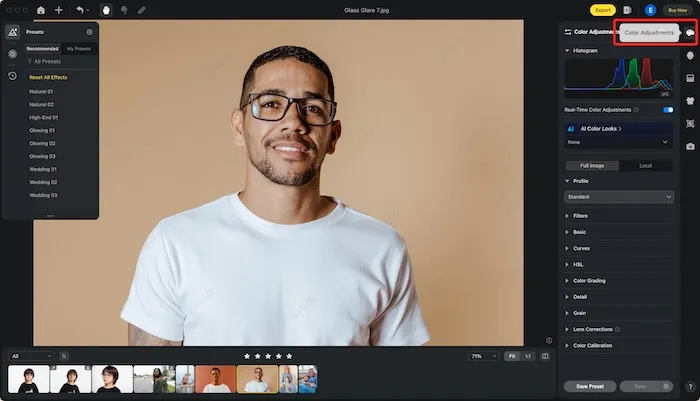Image resolution: width=700 pixels, height=401 pixels.
Task: Select the orange background portrait thumbnail
Action: click(215, 379)
